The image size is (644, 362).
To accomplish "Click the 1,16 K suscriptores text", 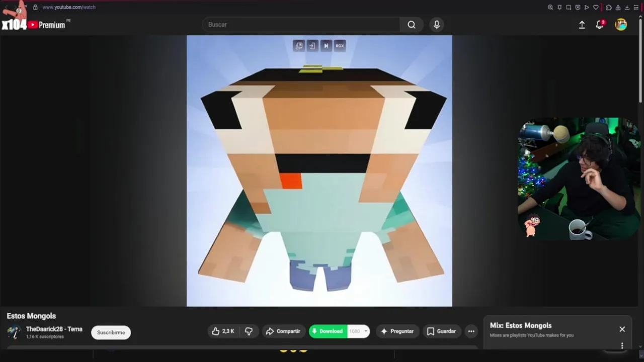I will tap(45, 337).
